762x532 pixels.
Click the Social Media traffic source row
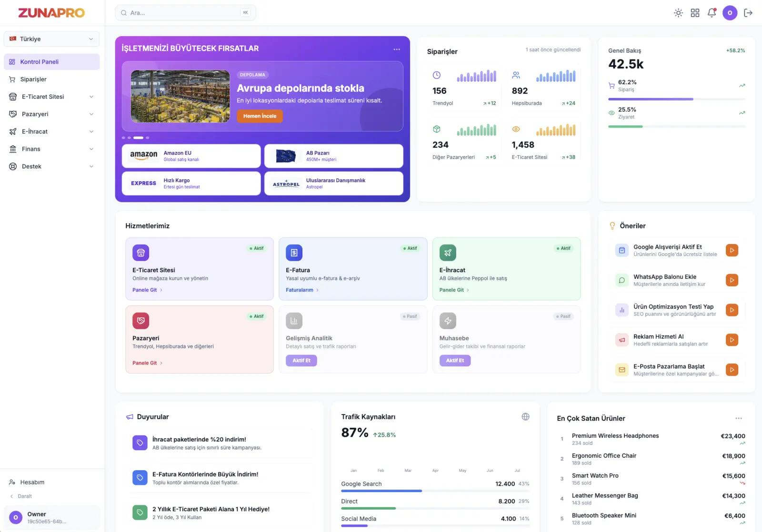(435, 521)
